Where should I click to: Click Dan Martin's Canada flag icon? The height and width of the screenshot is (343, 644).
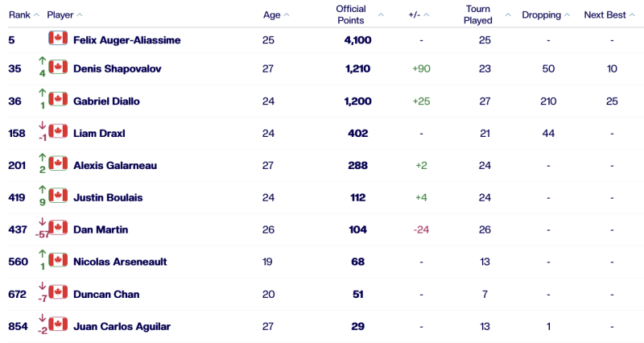[57, 228]
